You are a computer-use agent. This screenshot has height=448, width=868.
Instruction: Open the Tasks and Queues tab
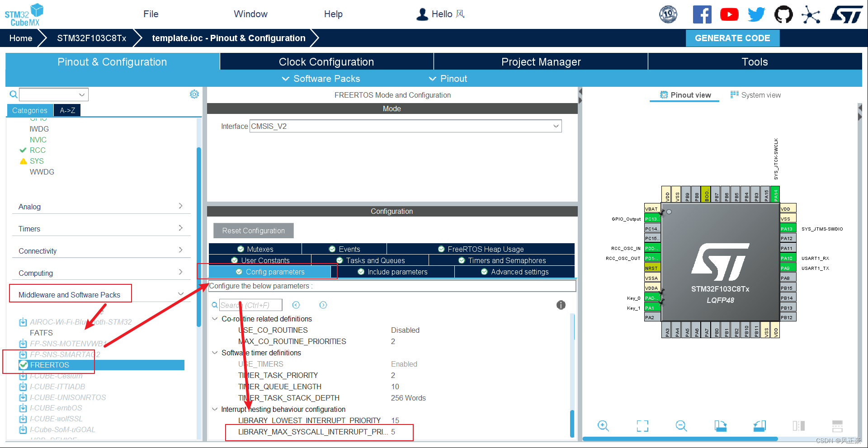pos(370,260)
